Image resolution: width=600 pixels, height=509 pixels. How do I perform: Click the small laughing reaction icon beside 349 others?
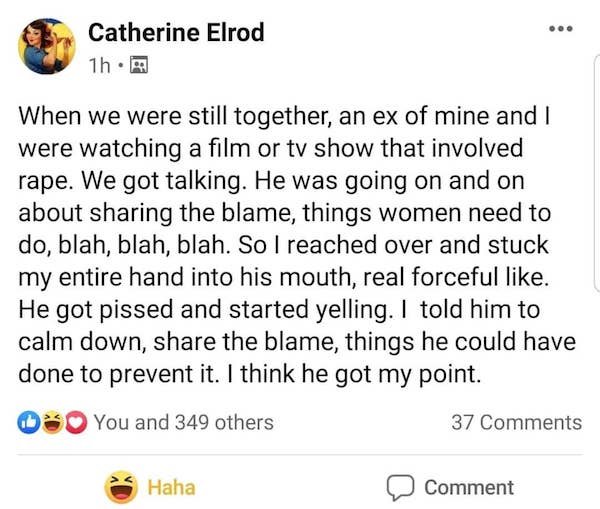(52, 422)
